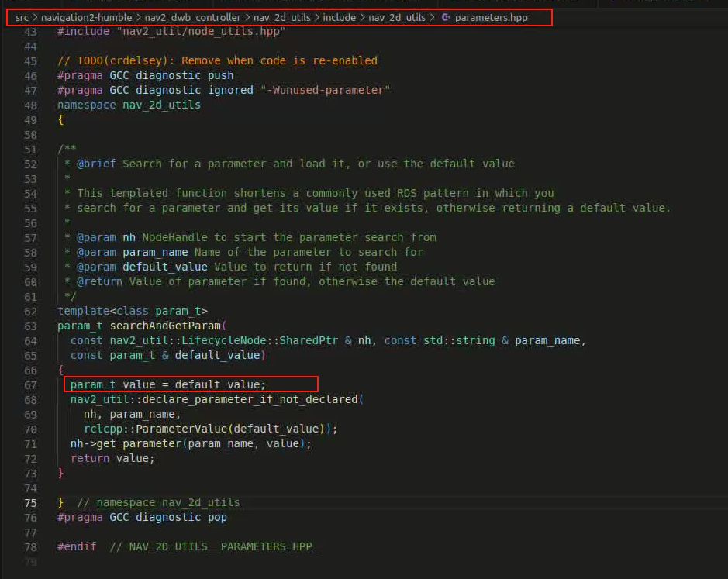Click "template<class param_t>" line
The width and height of the screenshot is (728, 579).
coord(133,311)
